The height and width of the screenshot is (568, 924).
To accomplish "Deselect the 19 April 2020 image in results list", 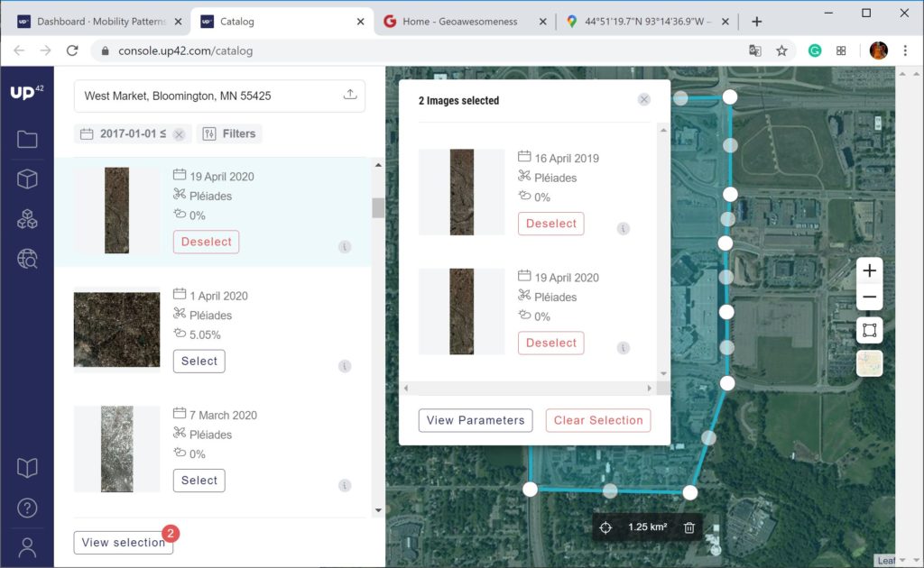I will click(x=207, y=242).
